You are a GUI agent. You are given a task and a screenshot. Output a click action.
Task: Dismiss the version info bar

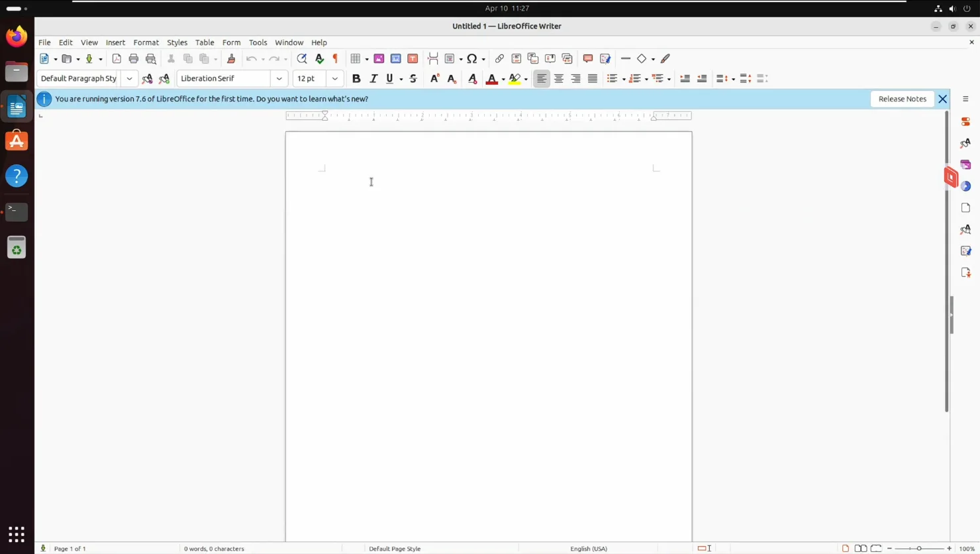pyautogui.click(x=942, y=99)
